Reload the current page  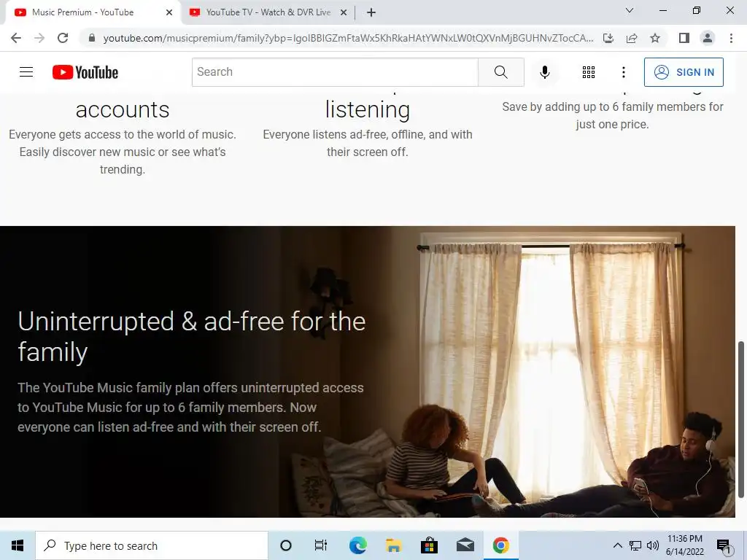pyautogui.click(x=63, y=38)
